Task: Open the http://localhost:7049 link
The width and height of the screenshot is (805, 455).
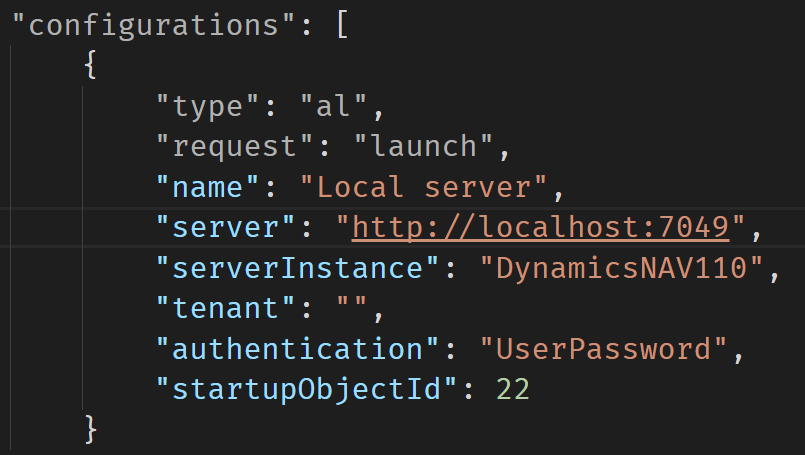Action: click(x=541, y=228)
